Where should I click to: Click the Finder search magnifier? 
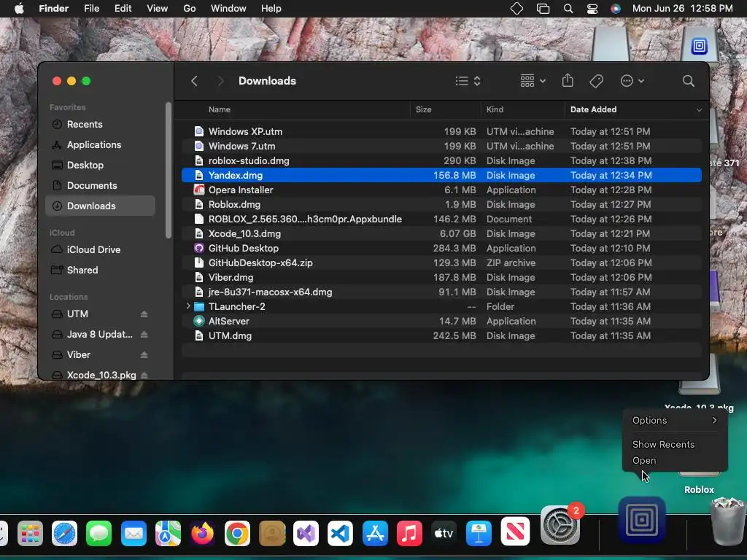click(688, 81)
